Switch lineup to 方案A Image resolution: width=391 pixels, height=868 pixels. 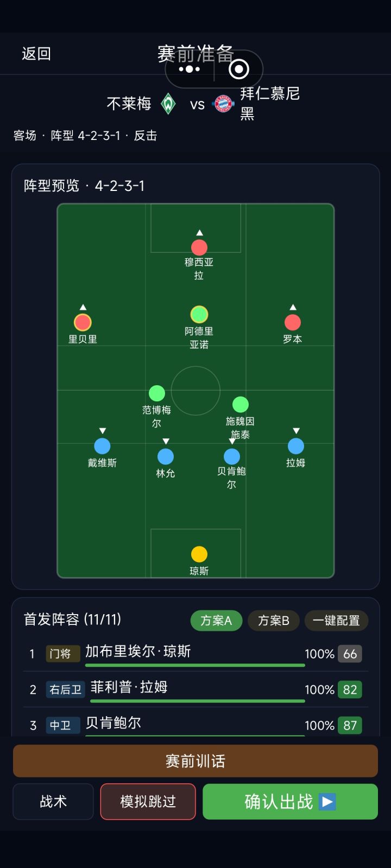click(216, 621)
